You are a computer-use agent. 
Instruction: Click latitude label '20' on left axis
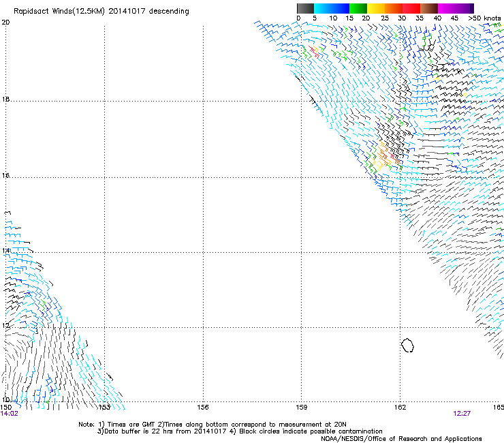[5, 22]
